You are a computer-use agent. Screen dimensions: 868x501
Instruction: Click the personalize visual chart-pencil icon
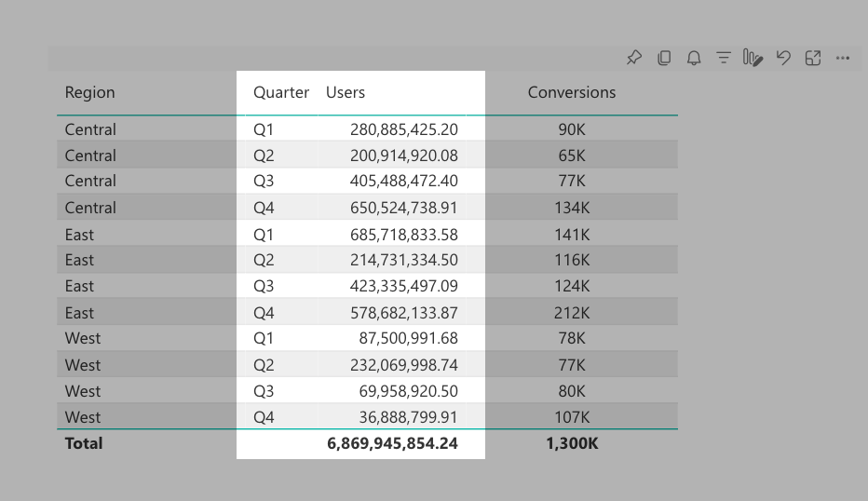pyautogui.click(x=753, y=58)
